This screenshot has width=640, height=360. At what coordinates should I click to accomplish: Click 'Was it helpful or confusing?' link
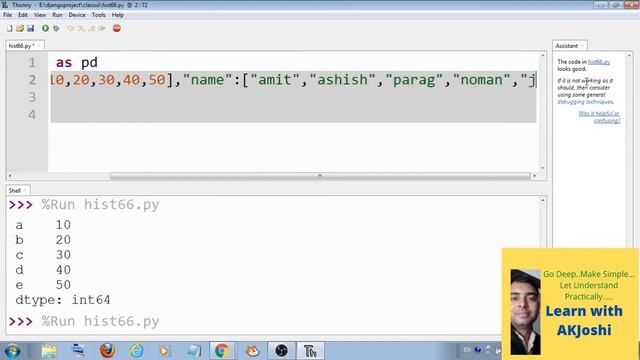599,117
